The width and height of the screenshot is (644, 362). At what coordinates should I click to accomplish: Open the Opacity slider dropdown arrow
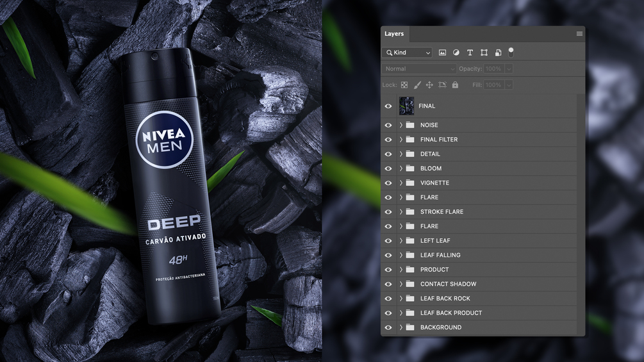pos(508,69)
